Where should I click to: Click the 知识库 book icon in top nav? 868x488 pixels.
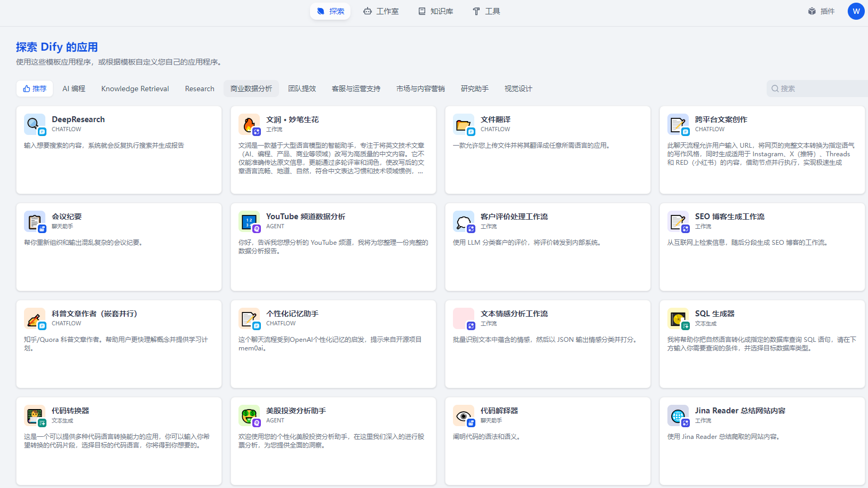[x=422, y=11]
